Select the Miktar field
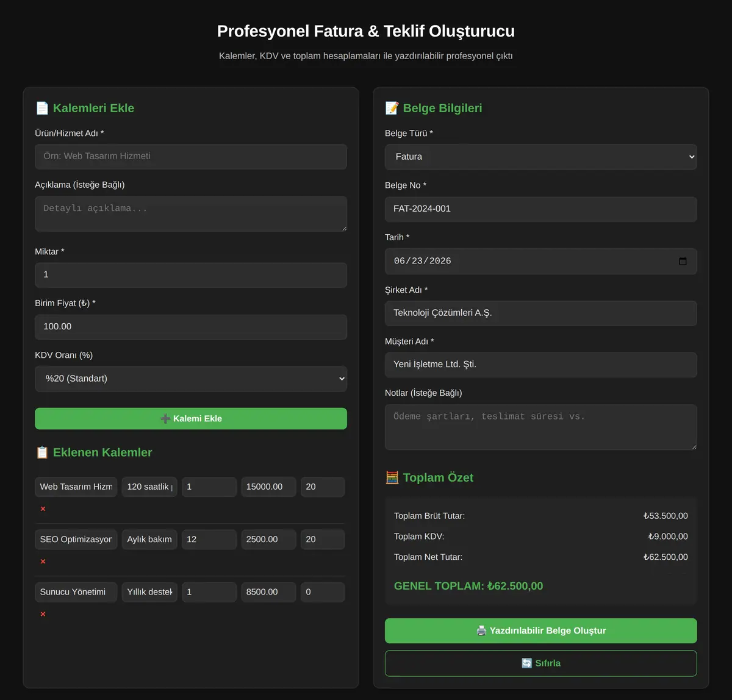The width and height of the screenshot is (732, 700). coord(191,275)
